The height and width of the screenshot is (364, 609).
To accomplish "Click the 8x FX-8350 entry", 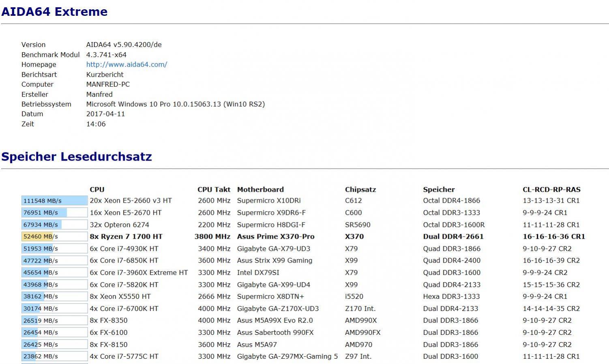I will 108,320.
